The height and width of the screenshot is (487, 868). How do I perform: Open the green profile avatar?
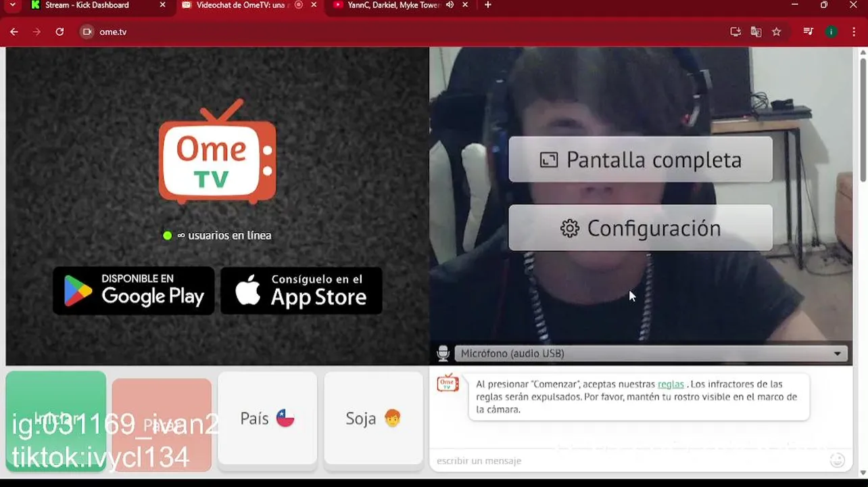pos(831,32)
